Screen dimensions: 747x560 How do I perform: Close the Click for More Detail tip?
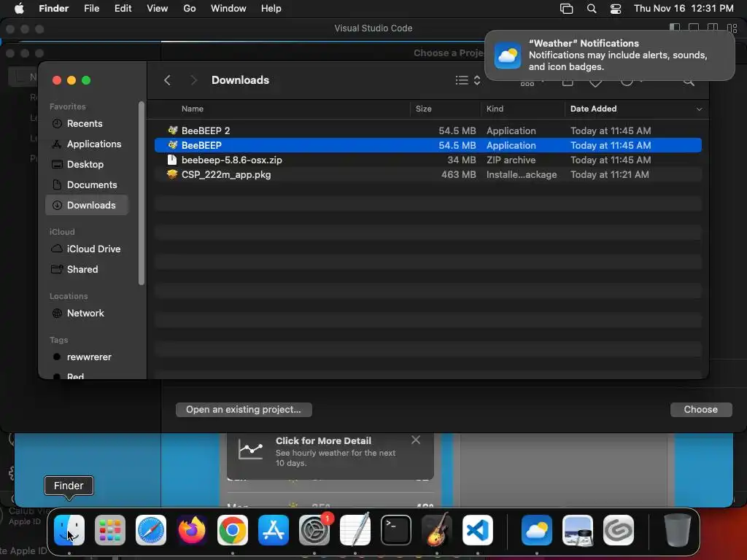pyautogui.click(x=416, y=440)
